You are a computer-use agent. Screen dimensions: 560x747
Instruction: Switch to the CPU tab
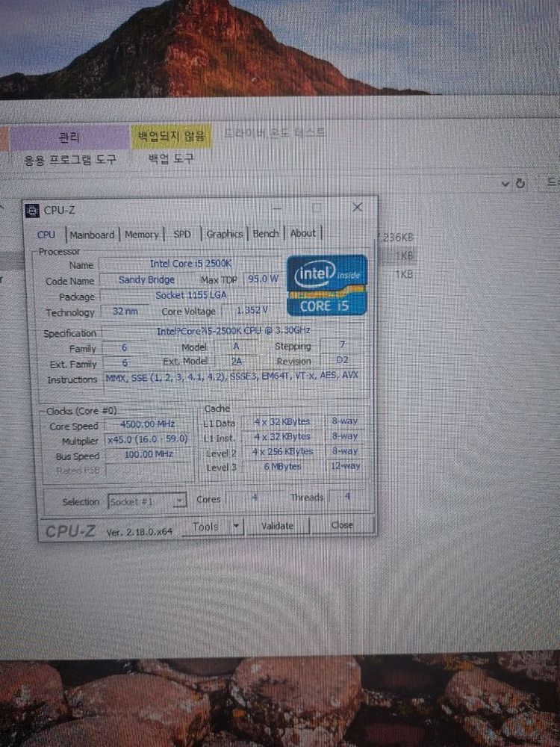click(x=46, y=235)
